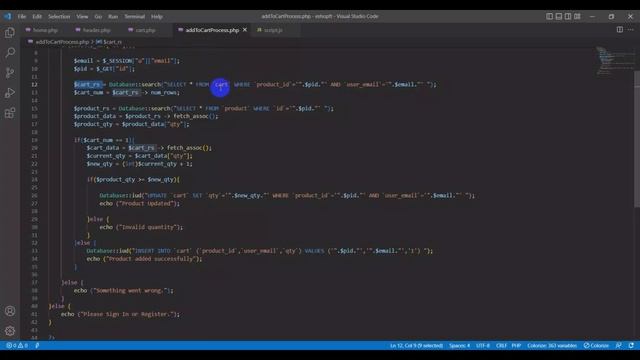Change the PHP language mode
The width and height of the screenshot is (640, 360).
(x=516, y=345)
